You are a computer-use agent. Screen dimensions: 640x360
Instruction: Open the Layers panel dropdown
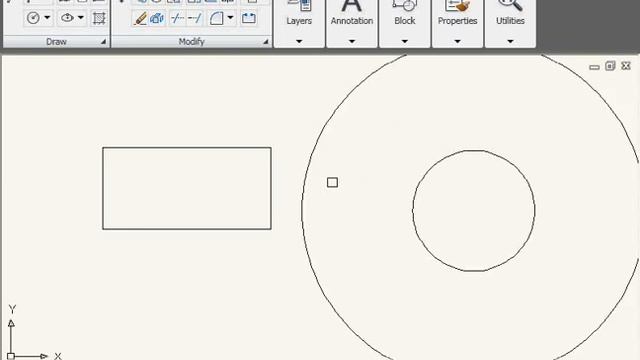pos(299,41)
